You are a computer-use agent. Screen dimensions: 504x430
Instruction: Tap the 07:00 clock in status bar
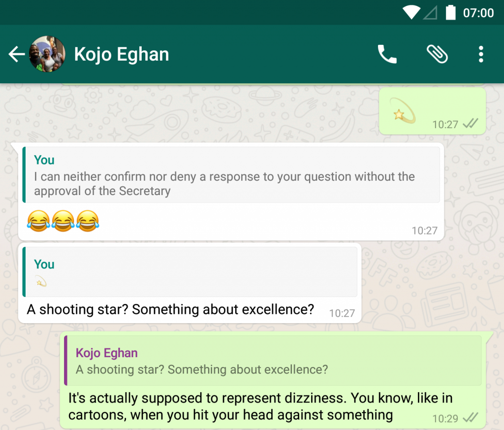[x=478, y=13]
